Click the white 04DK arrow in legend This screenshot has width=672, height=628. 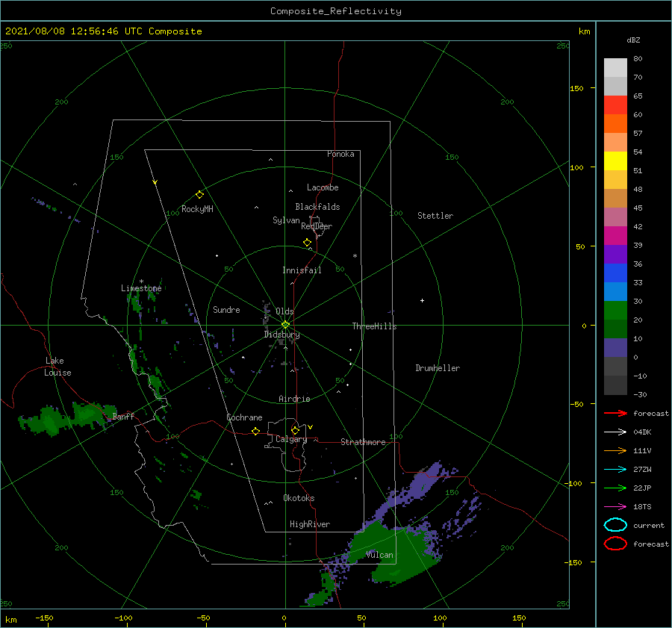[615, 432]
